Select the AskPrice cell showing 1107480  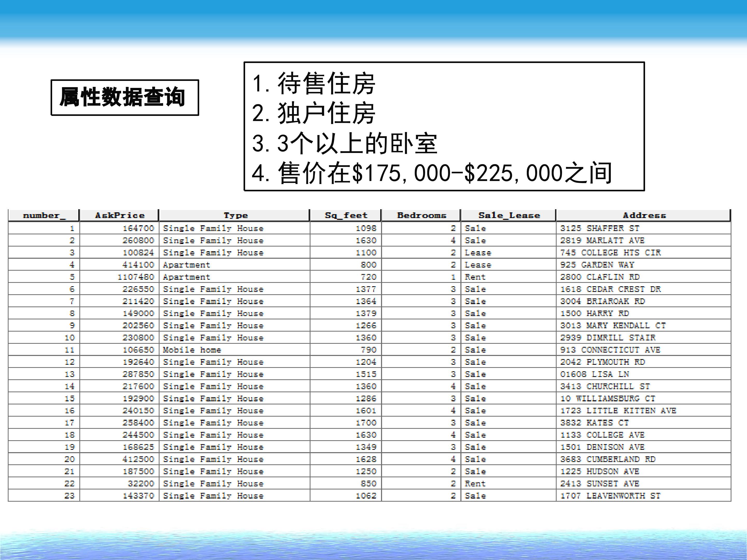pos(119,277)
